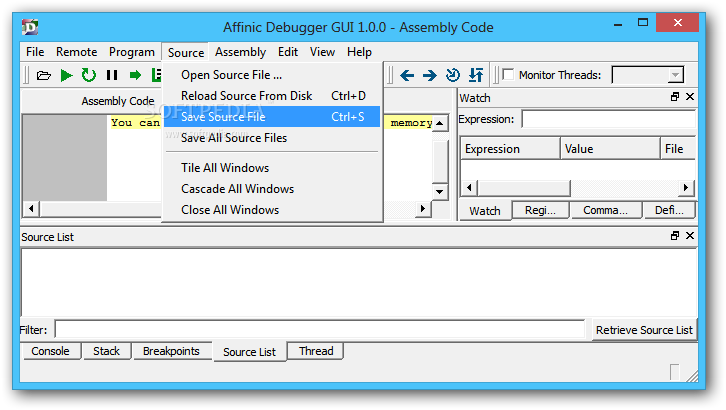Viewport: 726px width, 410px height.
Task: Click assembly view scroll left arrow
Action: (x=31, y=208)
